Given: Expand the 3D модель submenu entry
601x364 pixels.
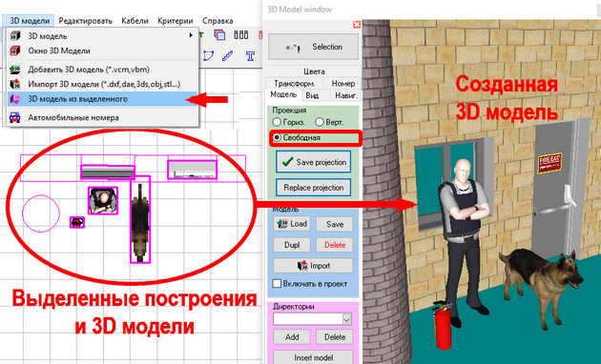Looking at the screenshot, I should 102,36.
